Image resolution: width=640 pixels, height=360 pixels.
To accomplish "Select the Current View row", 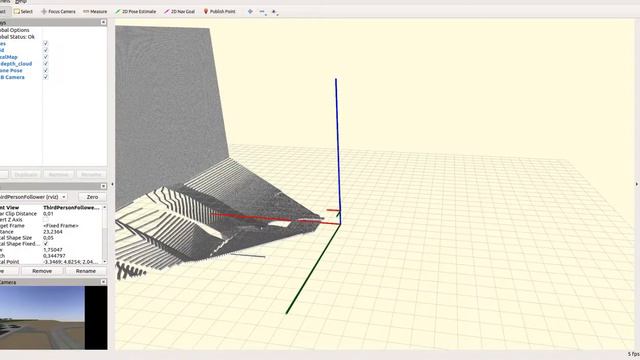I will tap(51, 207).
